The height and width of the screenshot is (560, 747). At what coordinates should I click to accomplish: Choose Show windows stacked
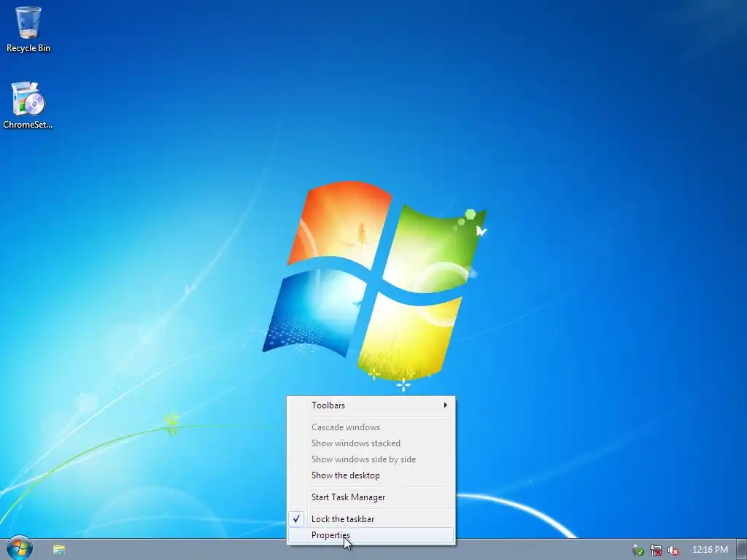[x=371, y=443]
